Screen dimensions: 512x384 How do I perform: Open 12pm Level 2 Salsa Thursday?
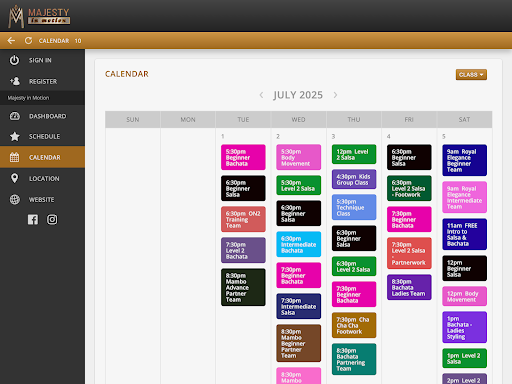pyautogui.click(x=354, y=154)
